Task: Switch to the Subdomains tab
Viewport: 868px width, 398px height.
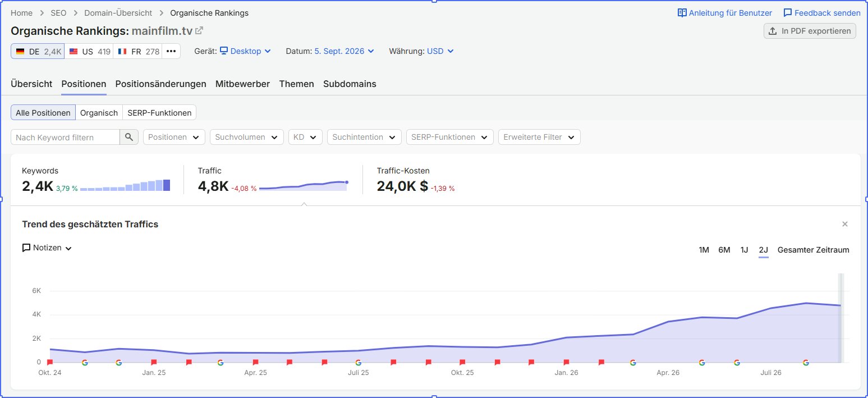Action: [350, 84]
